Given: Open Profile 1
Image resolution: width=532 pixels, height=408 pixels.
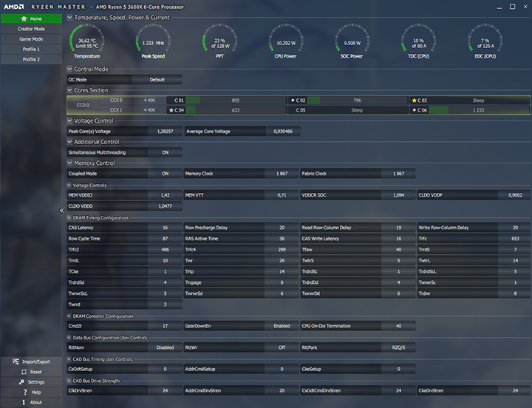Looking at the screenshot, I should (31, 50).
